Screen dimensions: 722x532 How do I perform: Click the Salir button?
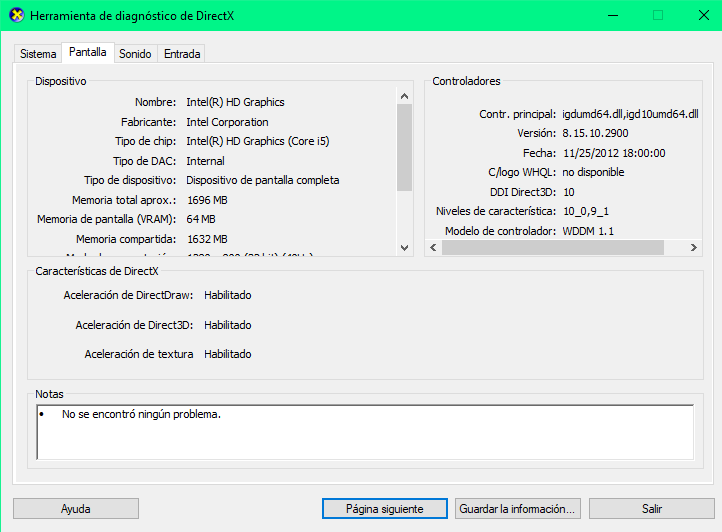pyautogui.click(x=652, y=509)
